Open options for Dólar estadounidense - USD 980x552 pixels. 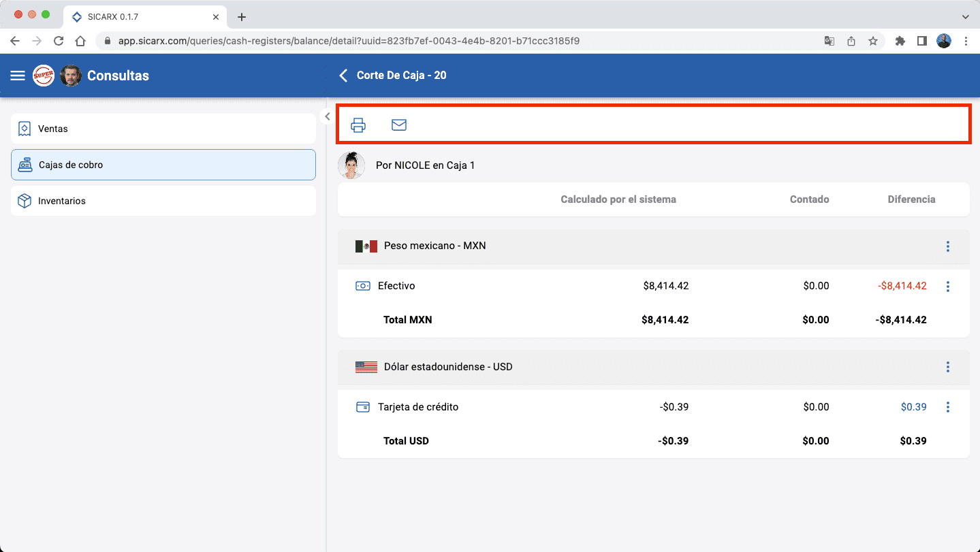coord(947,367)
